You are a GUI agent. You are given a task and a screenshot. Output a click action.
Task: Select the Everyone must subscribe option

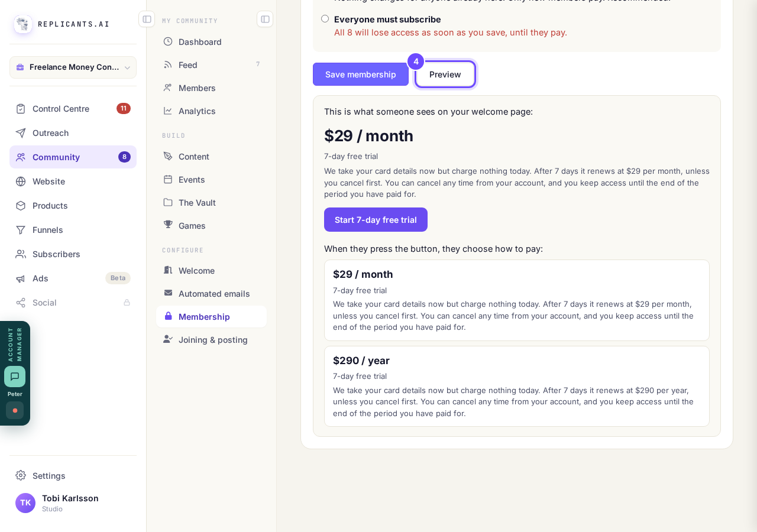[325, 19]
